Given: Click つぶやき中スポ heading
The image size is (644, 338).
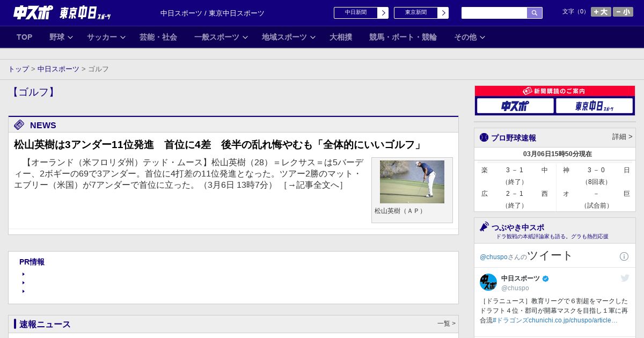Looking at the screenshot, I should 518,227.
